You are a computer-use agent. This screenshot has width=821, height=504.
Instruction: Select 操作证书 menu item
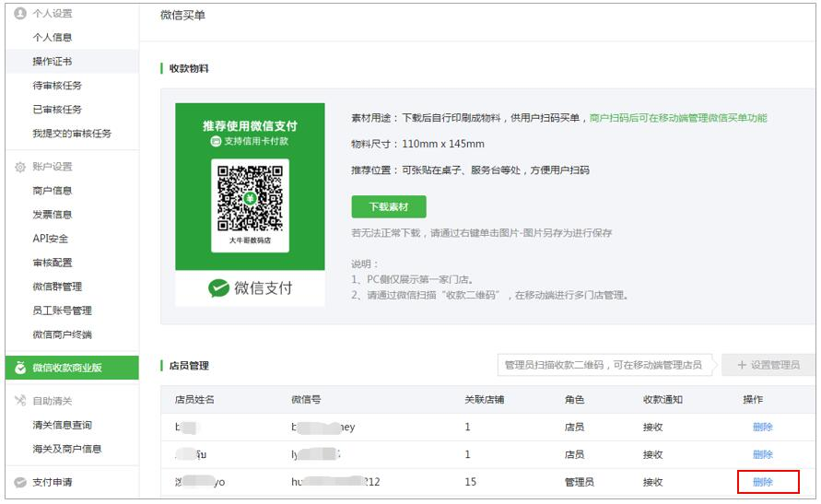click(53, 62)
